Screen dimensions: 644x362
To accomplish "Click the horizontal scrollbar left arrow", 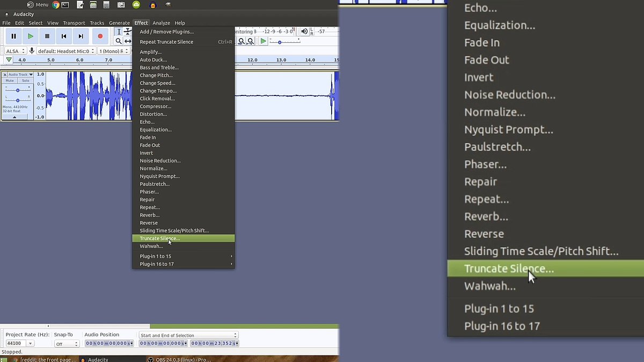I will point(48,326).
